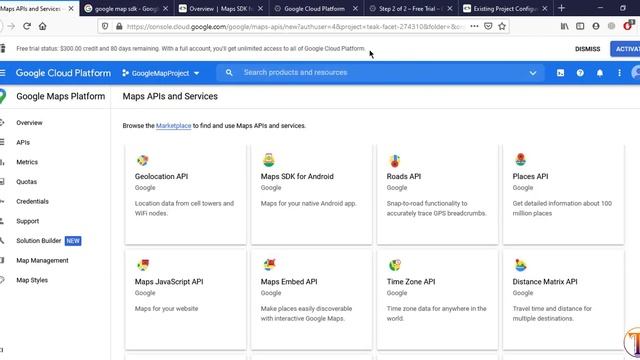
Task: Open a new browser tab with plus
Action: (x=561, y=8)
